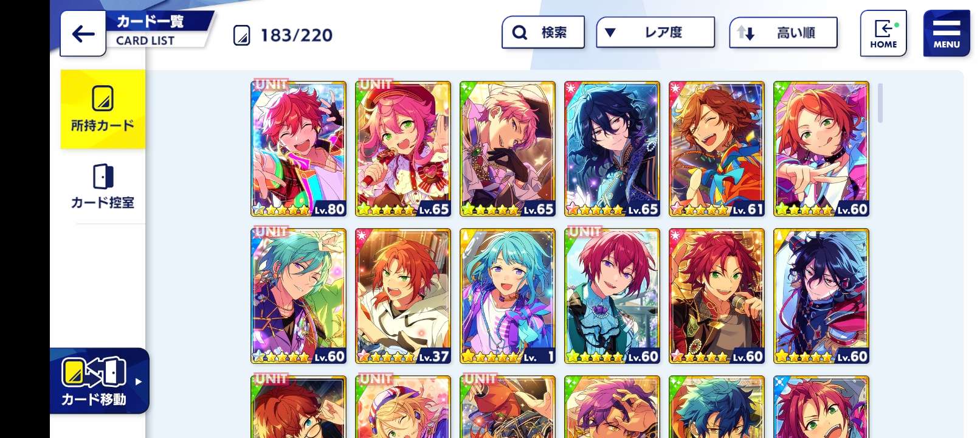The height and width of the screenshot is (438, 980).
Task: Select the pink-haired Lv.65 UNIT card with microphone
Action: tap(403, 149)
